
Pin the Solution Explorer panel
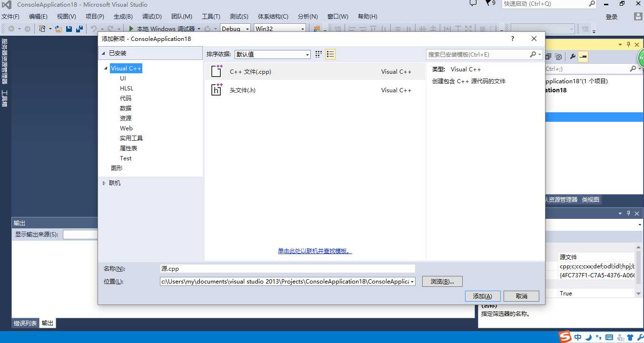628,44
